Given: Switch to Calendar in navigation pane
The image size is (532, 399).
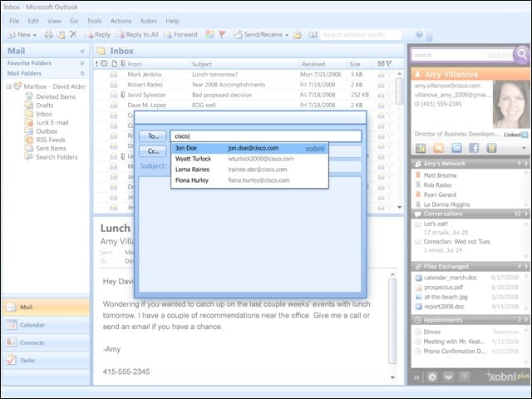Looking at the screenshot, I should 47,325.
